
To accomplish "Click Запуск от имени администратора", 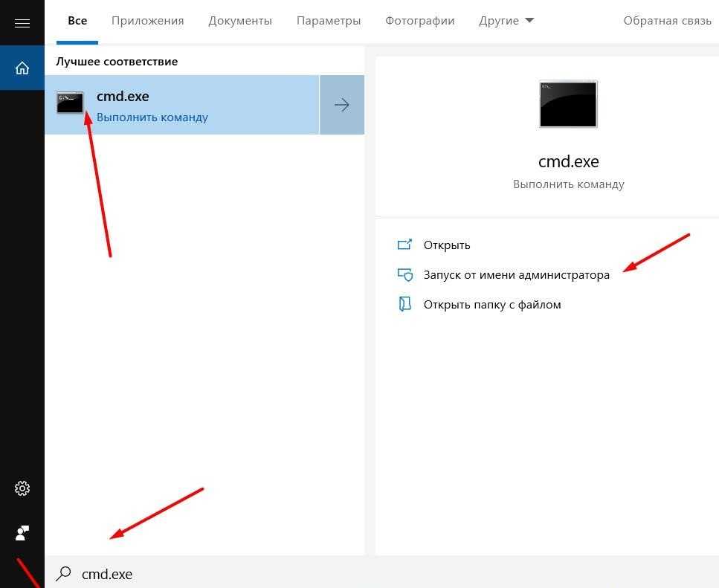I will (x=516, y=274).
